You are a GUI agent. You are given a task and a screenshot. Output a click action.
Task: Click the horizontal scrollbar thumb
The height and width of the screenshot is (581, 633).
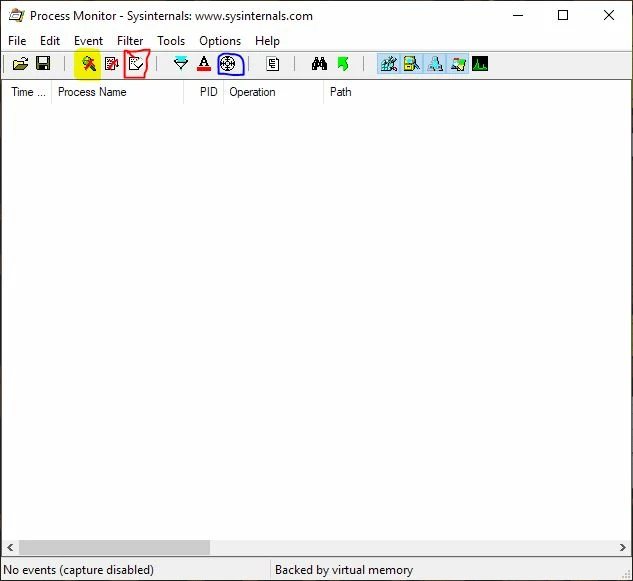(x=114, y=547)
